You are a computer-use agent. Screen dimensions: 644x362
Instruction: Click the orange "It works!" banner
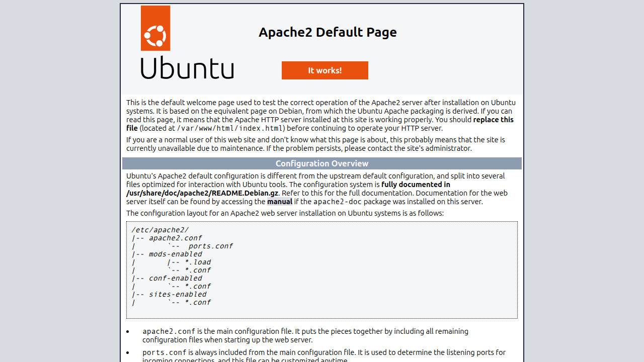pyautogui.click(x=325, y=70)
